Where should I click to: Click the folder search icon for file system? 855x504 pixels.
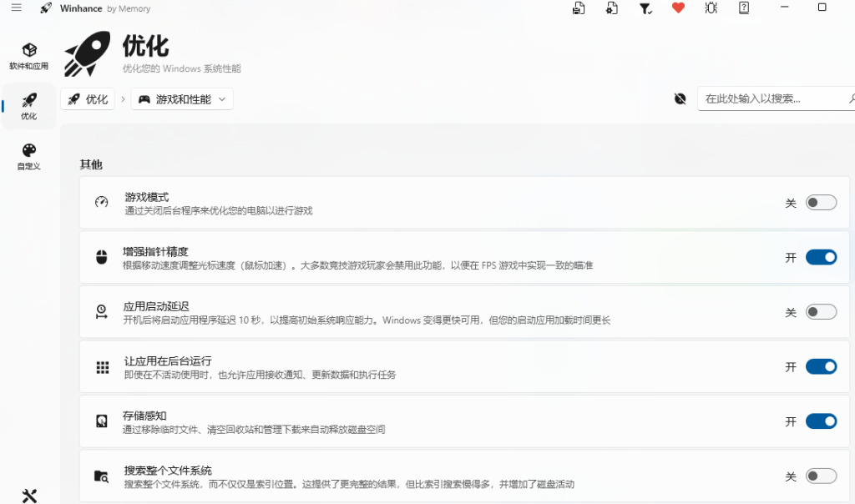(101, 476)
